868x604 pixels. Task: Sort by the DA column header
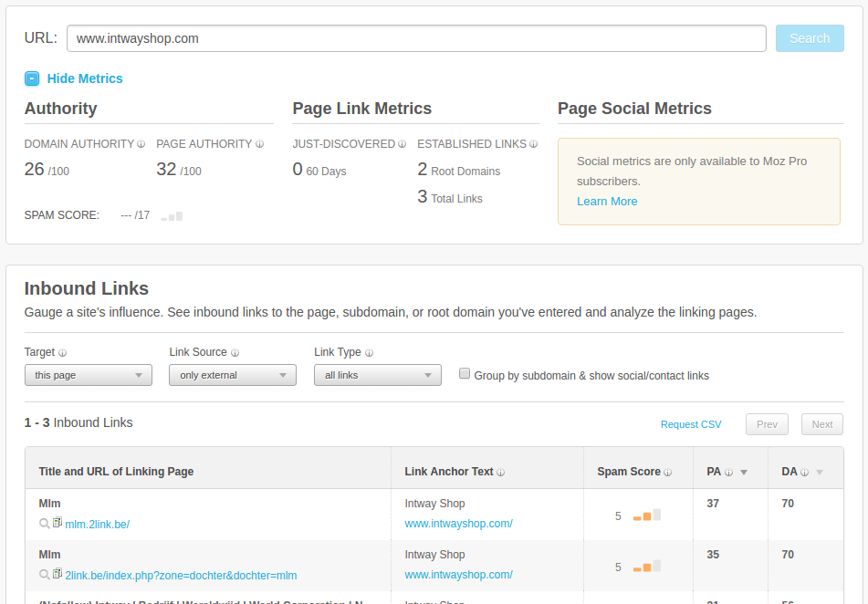pyautogui.click(x=790, y=472)
